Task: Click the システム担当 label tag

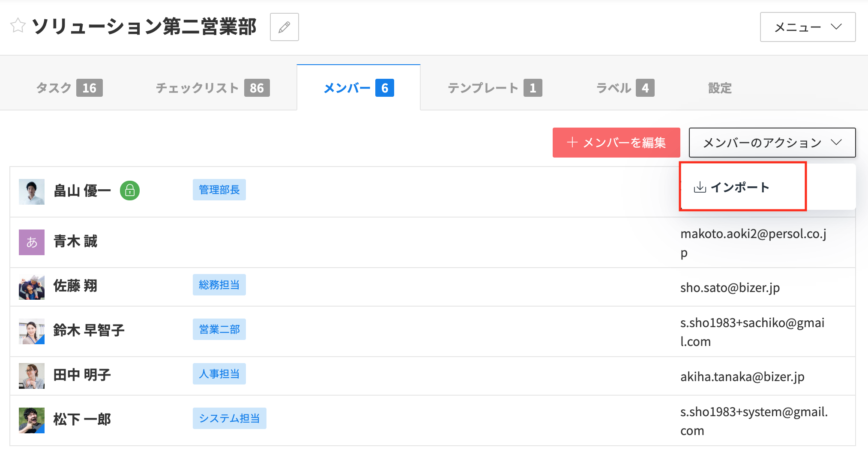Action: point(229,418)
